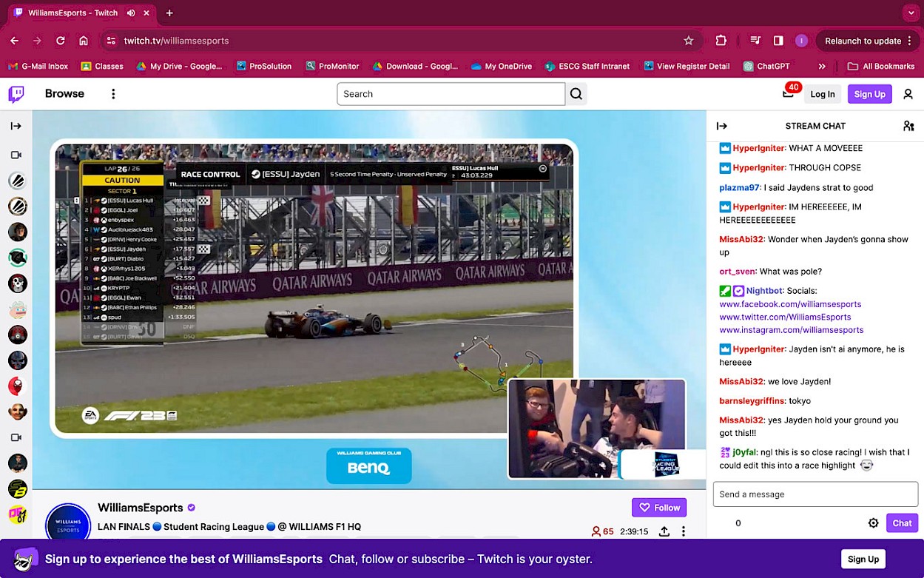
Task: Show more bookmarks chevron
Action: [822, 66]
